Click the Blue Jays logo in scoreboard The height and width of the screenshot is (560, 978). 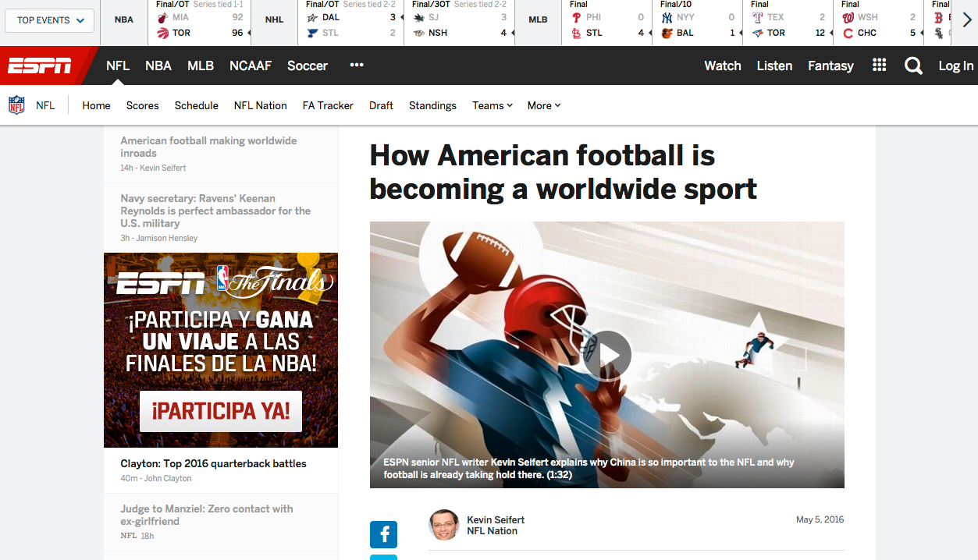(x=757, y=33)
